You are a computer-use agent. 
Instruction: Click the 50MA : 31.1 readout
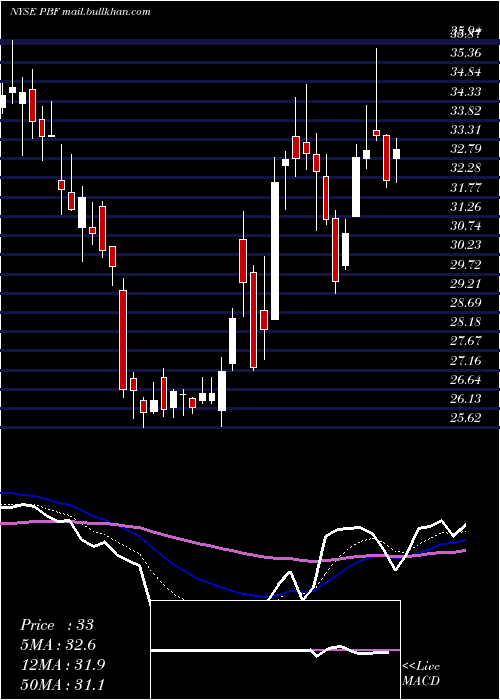point(63,684)
